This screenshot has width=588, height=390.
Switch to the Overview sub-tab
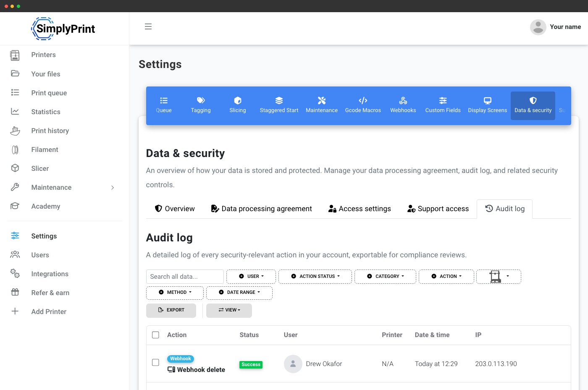[x=175, y=209]
